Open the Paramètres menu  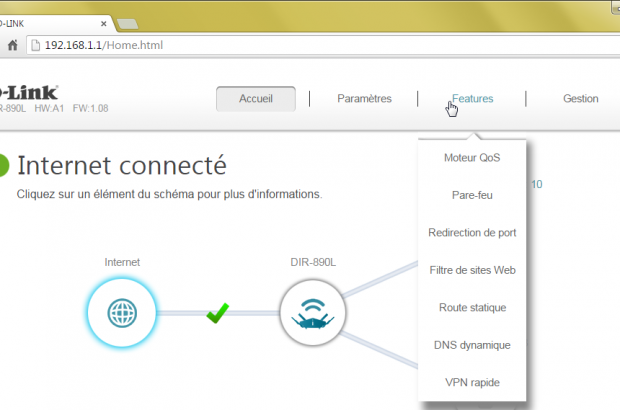[x=364, y=98]
